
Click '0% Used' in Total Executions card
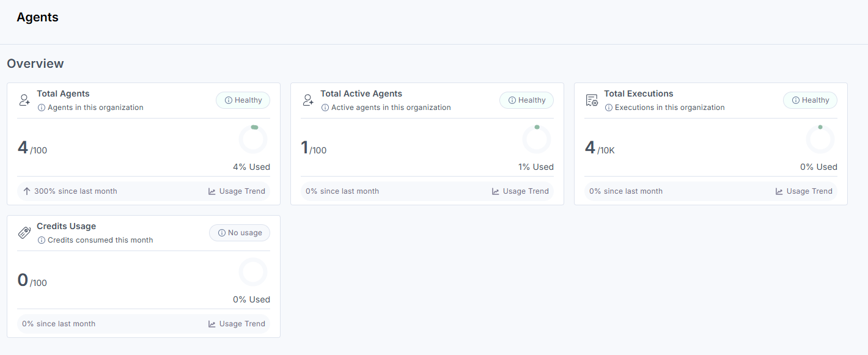tap(818, 167)
